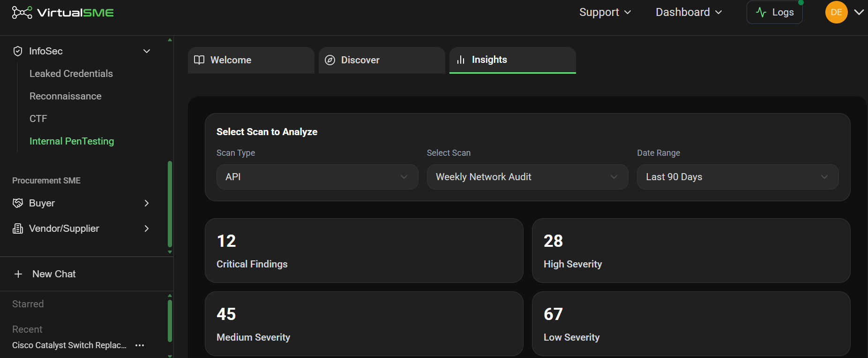Image resolution: width=868 pixels, height=358 pixels.
Task: Open the Buyer section
Action: (82, 203)
